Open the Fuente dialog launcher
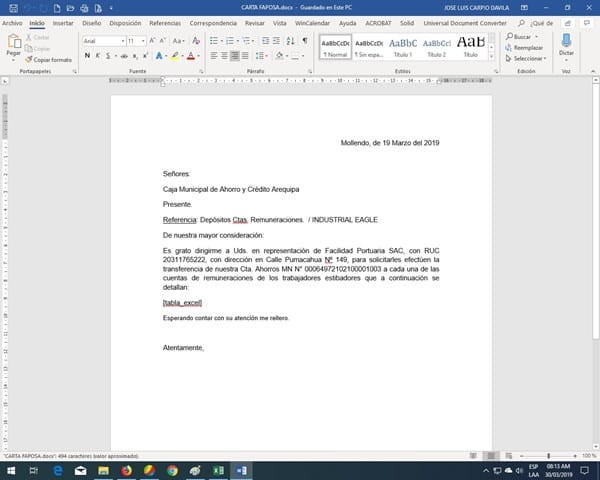The image size is (600, 480). pos(201,71)
